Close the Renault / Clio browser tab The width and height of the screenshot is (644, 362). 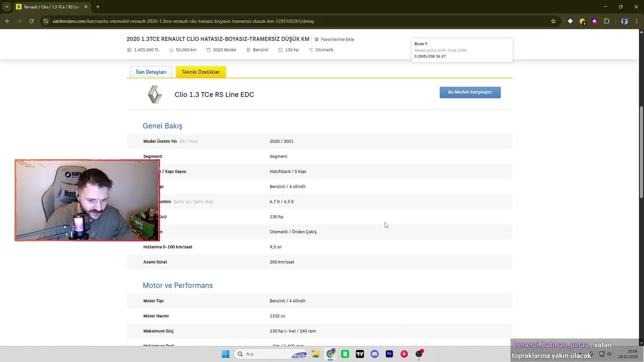coord(86,7)
